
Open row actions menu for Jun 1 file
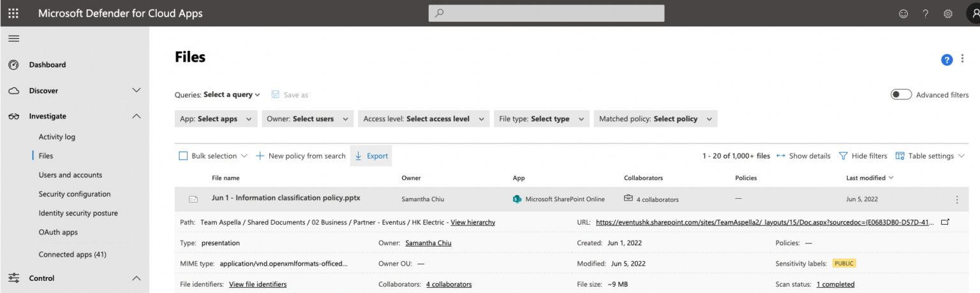click(x=956, y=199)
